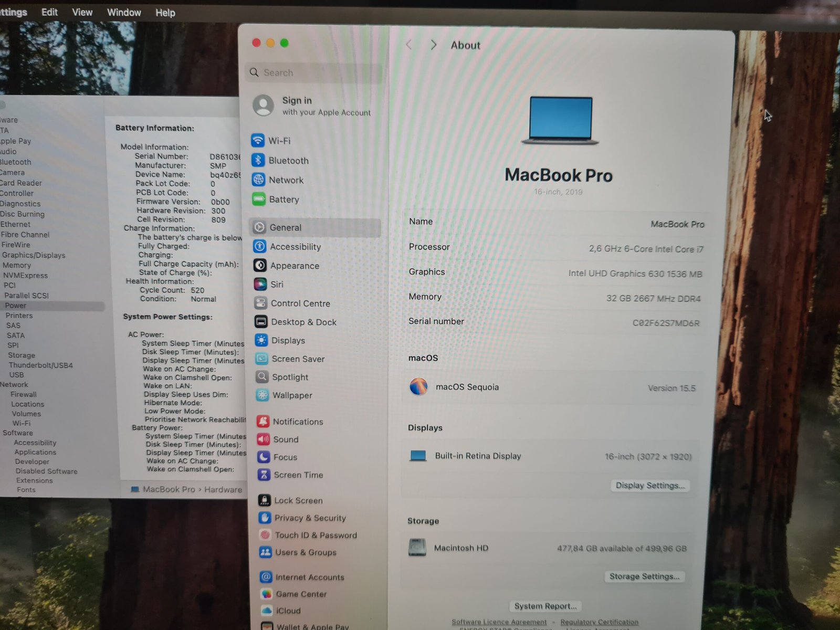Open the Regulatory Certification link
Viewport: 840px width, 630px height.
[600, 622]
